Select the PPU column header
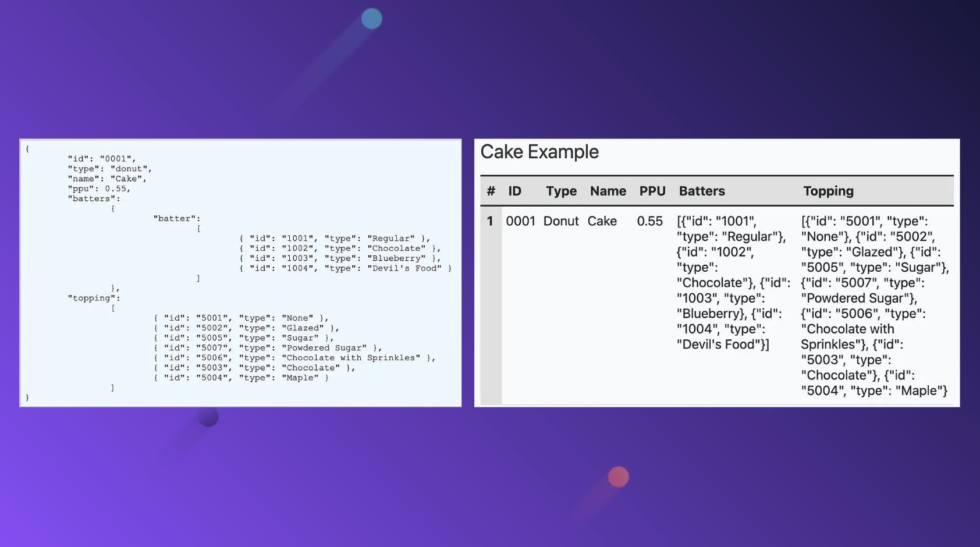980x547 pixels. click(652, 191)
